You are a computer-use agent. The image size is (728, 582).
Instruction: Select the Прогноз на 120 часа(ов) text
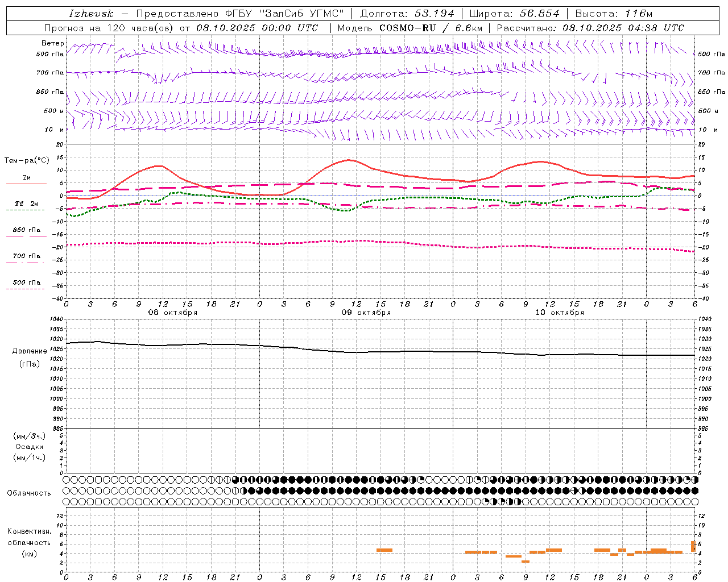(109, 28)
